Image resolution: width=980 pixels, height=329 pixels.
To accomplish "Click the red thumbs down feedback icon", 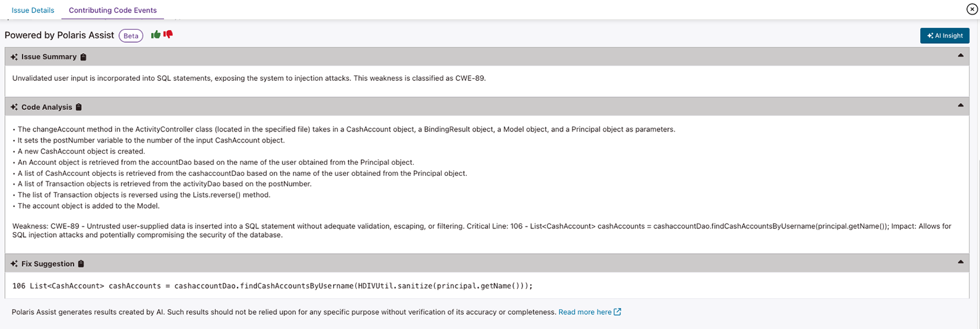I will coord(168,35).
